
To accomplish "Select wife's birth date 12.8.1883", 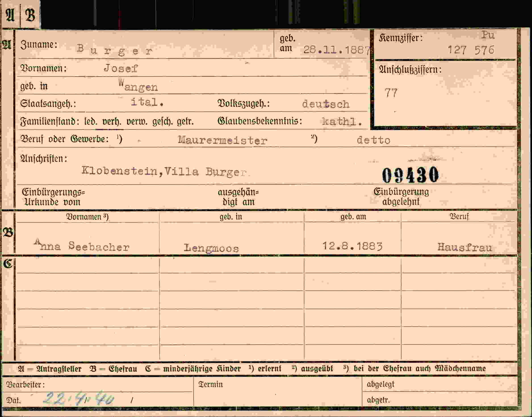I will click(352, 246).
